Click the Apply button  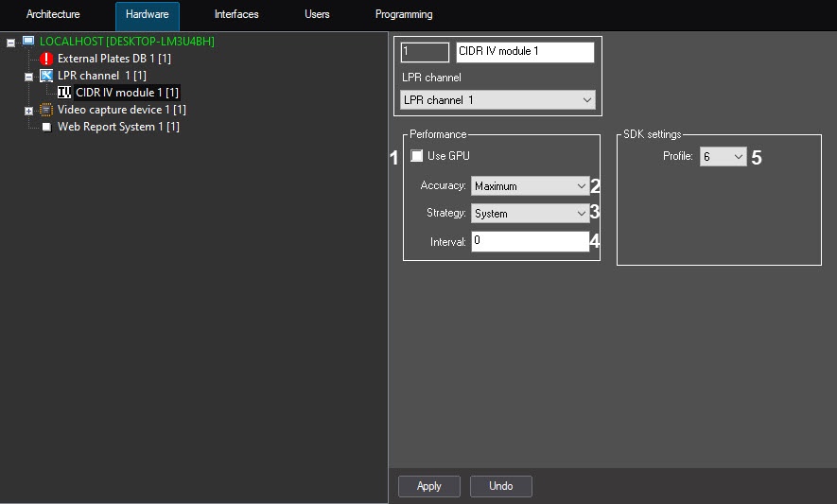pyautogui.click(x=429, y=486)
